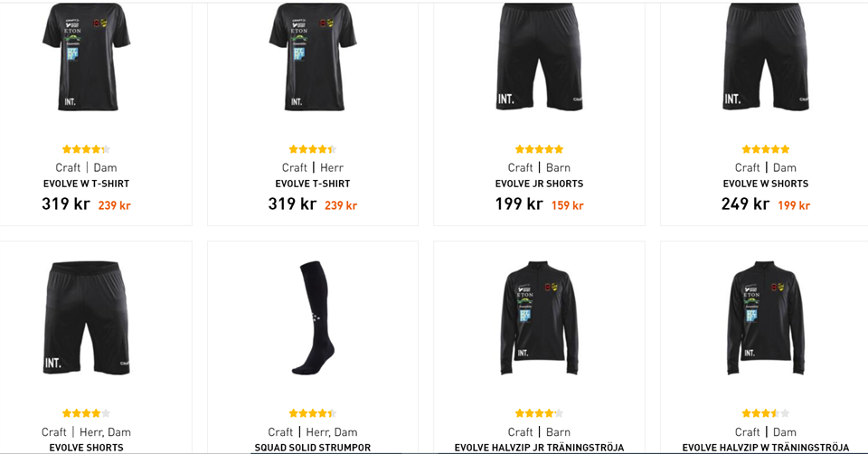Screen dimensions: 868x454
Task: Open the SQUAD SOLID STRUMPOR product title
Action: coord(313,448)
